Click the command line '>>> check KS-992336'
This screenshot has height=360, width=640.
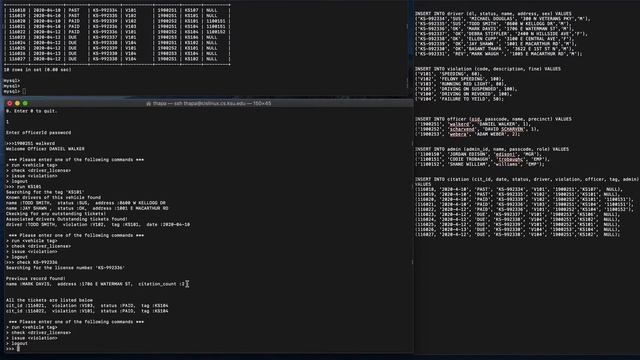pos(32,262)
